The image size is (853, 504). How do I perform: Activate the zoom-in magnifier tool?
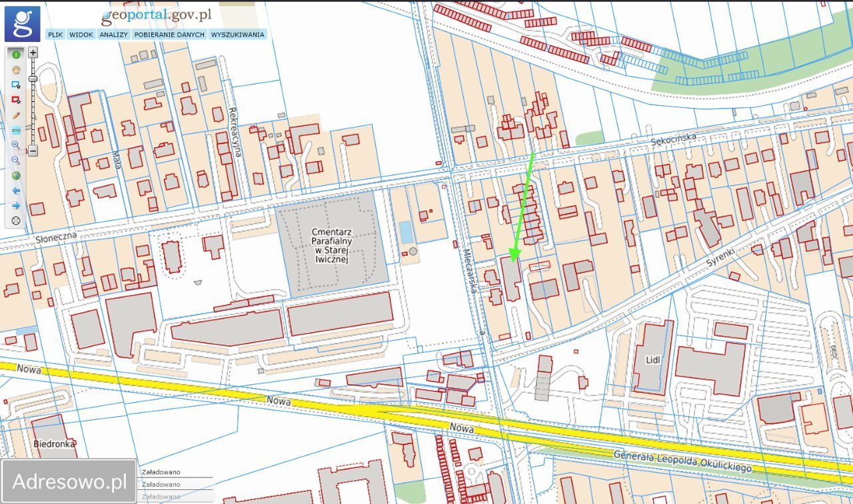pyautogui.click(x=16, y=145)
